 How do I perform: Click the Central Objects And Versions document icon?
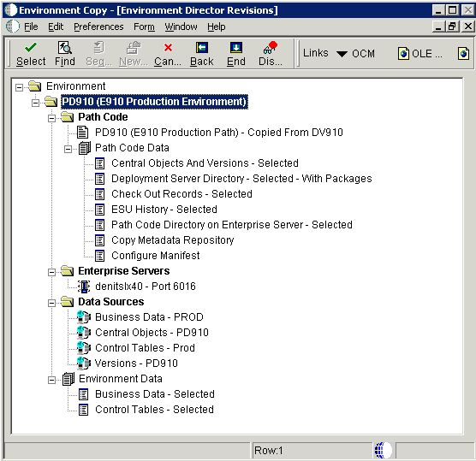coord(100,163)
